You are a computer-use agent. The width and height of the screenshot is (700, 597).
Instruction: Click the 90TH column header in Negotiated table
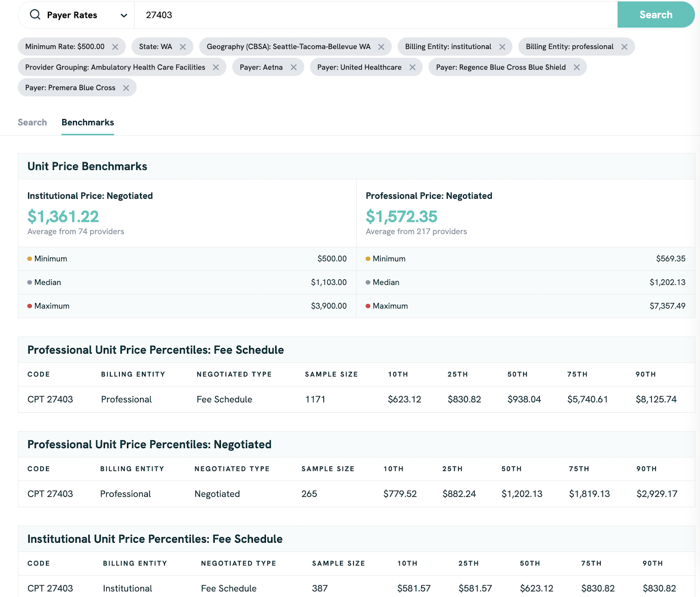click(x=646, y=469)
